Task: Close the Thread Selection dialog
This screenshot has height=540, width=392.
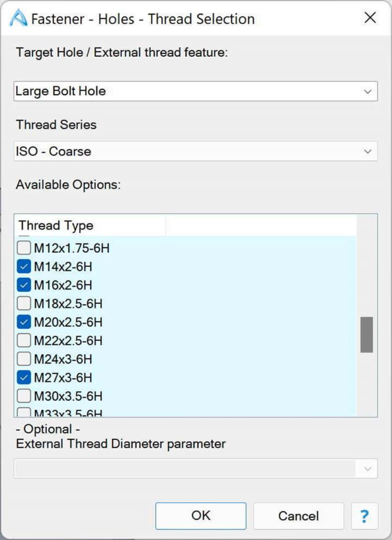Action: [x=370, y=18]
